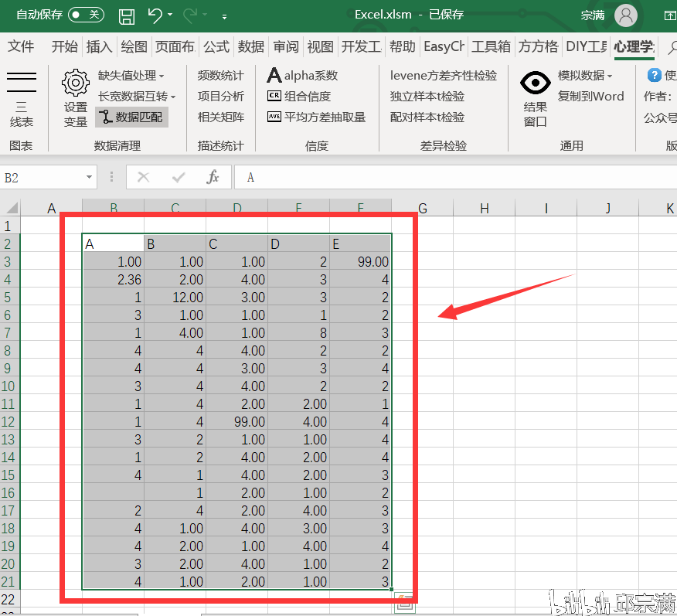Screen dimensions: 677x616
Task: Select row 1 header
Action: pyautogui.click(x=9, y=226)
